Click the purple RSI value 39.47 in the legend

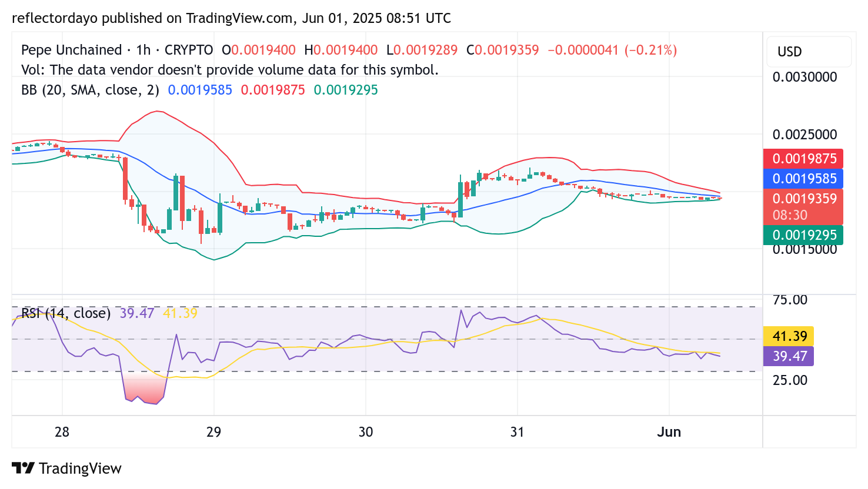(x=137, y=313)
